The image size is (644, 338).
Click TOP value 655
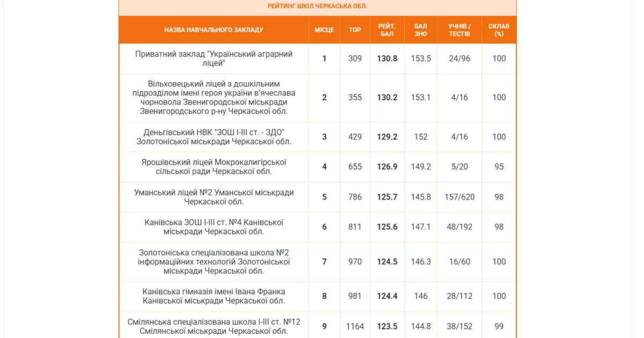pos(355,167)
